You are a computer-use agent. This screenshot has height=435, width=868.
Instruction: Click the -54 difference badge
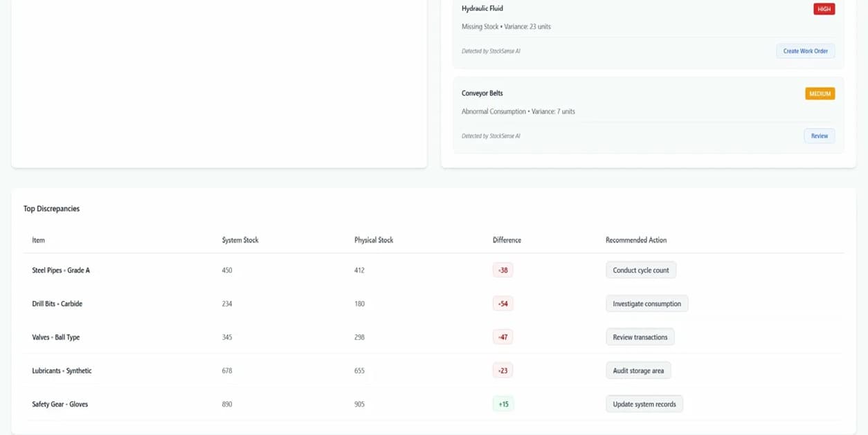click(503, 303)
